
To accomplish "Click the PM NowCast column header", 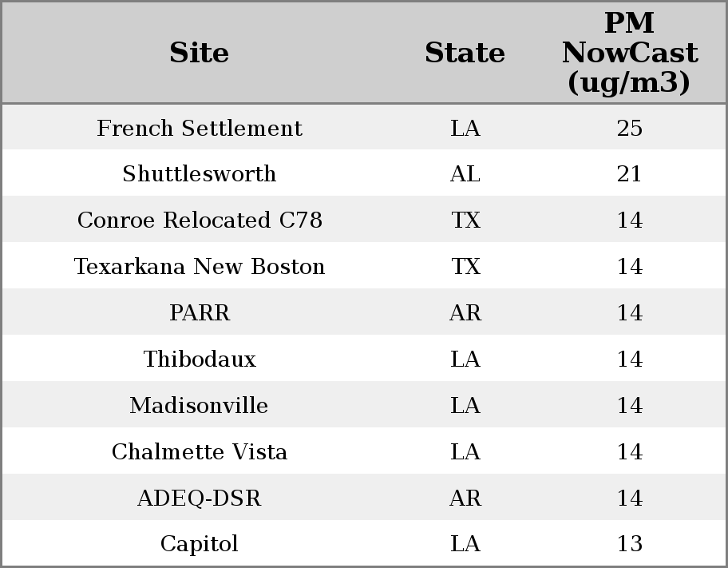I will (630, 53).
